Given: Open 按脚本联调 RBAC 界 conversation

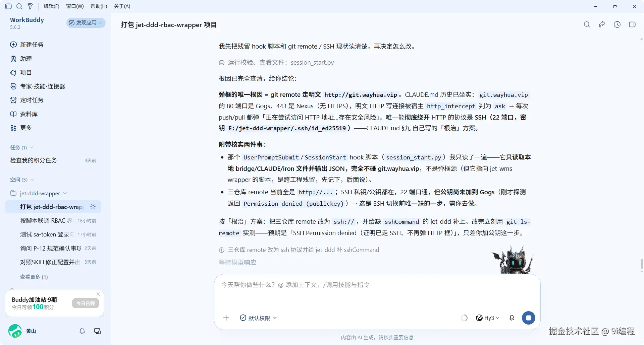Looking at the screenshot, I should point(53,220).
